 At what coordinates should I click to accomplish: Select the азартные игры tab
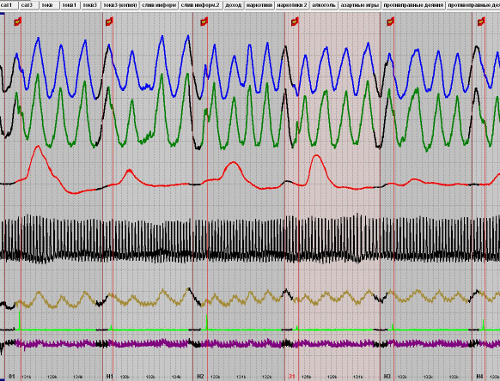(359, 5)
